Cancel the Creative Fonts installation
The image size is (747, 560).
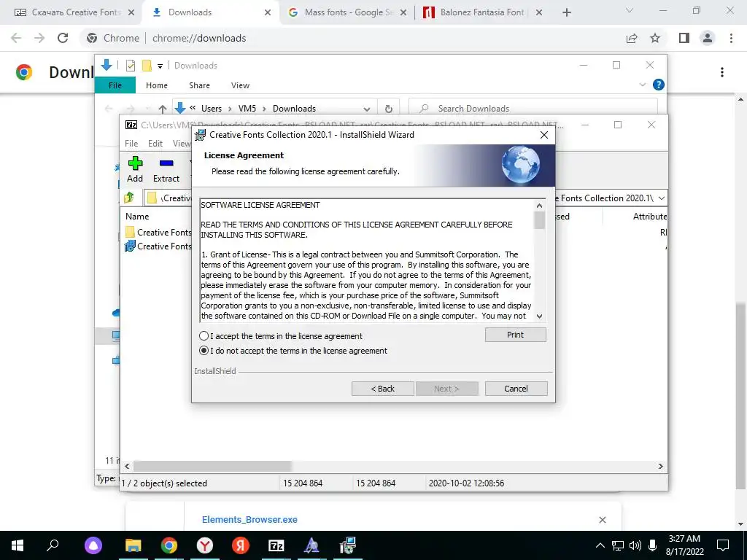tap(516, 389)
